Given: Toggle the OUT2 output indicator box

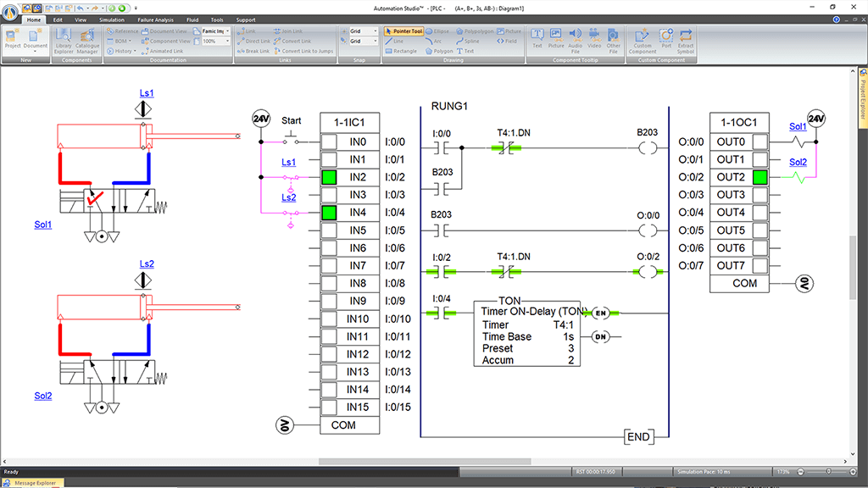Looking at the screenshot, I should (759, 178).
